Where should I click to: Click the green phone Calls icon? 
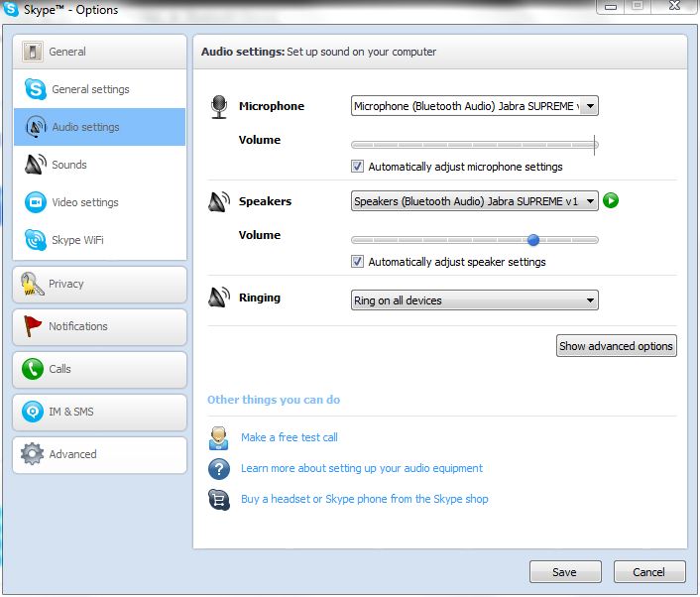(33, 369)
